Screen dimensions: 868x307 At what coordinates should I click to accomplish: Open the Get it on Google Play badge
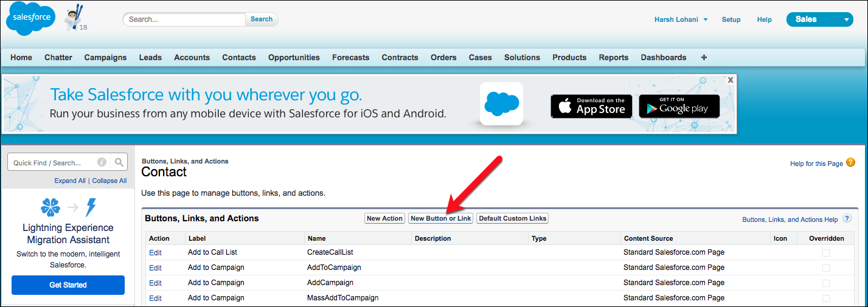[679, 106]
